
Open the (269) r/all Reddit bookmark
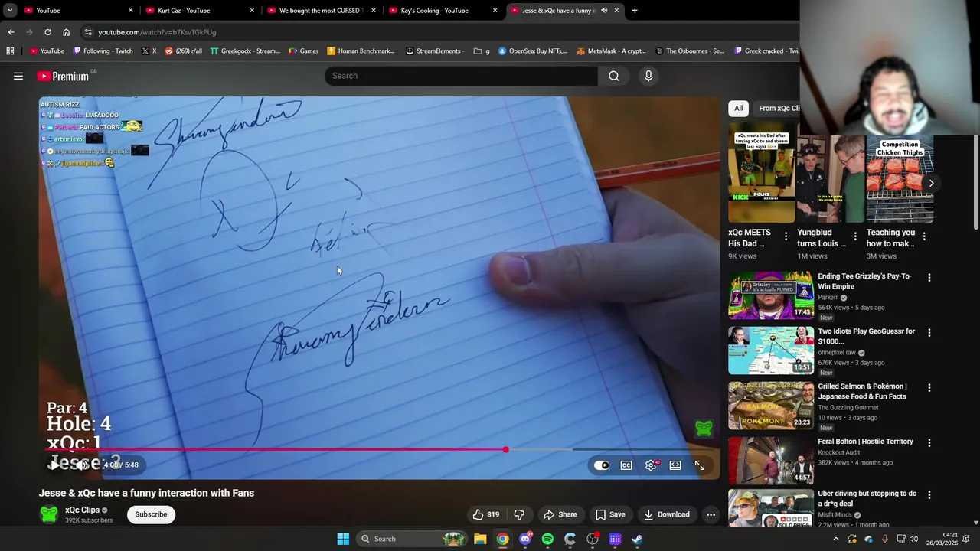click(184, 51)
